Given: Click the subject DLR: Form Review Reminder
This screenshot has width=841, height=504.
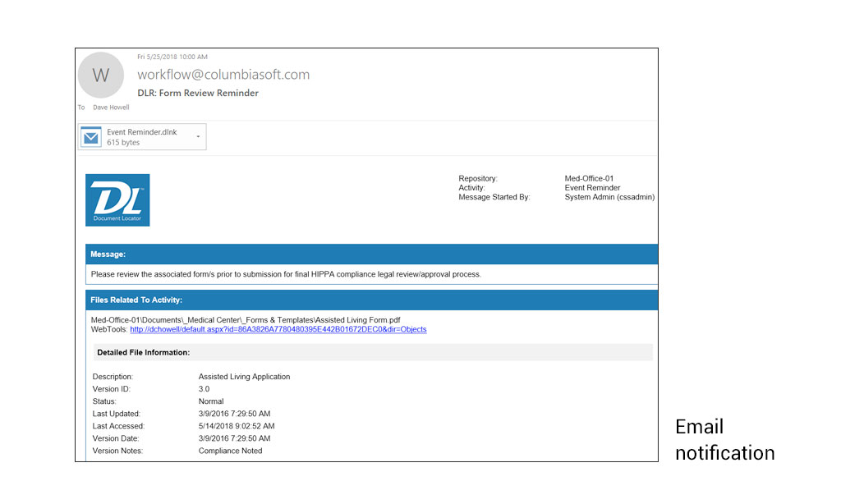Looking at the screenshot, I should 198,93.
